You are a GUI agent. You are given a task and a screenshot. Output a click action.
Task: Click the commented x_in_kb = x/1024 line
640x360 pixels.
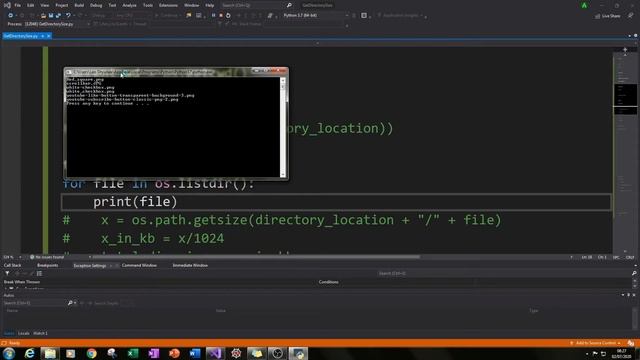coord(143,238)
